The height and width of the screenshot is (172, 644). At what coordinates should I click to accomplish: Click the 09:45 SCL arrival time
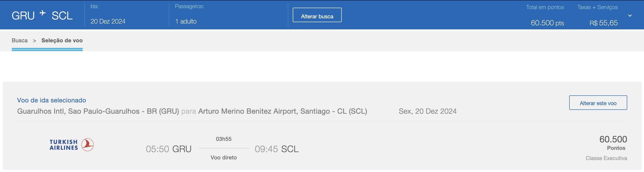click(276, 149)
